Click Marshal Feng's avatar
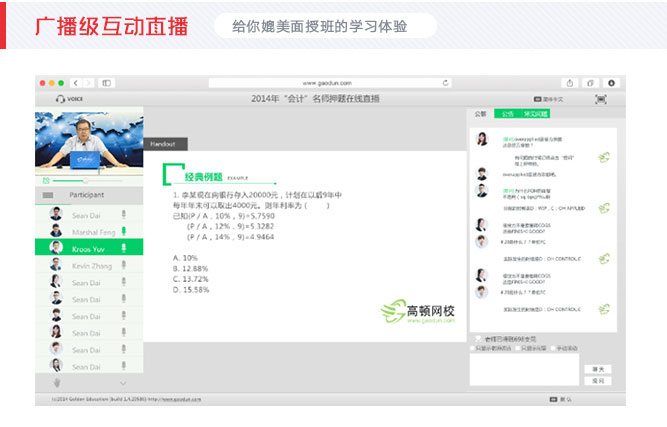 coord(56,231)
